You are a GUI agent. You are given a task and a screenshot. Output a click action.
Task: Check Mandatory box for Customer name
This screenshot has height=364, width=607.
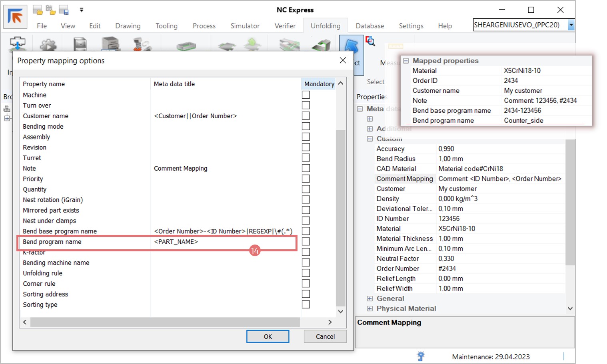tap(306, 116)
